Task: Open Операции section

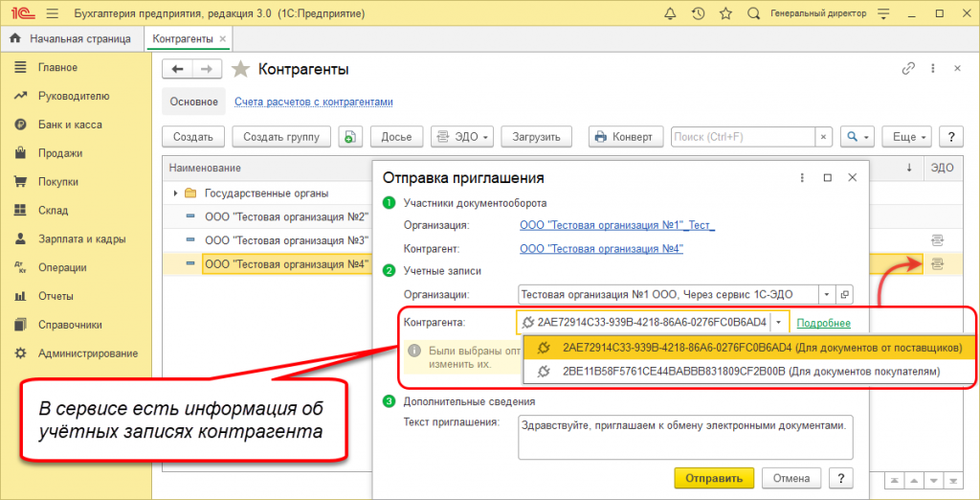Action: [x=62, y=268]
